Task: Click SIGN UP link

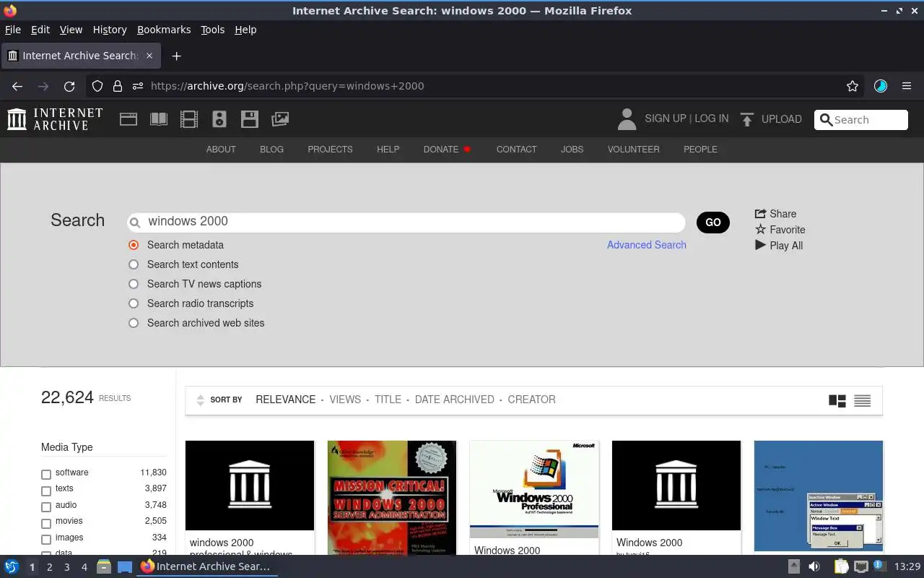Action: tap(665, 118)
